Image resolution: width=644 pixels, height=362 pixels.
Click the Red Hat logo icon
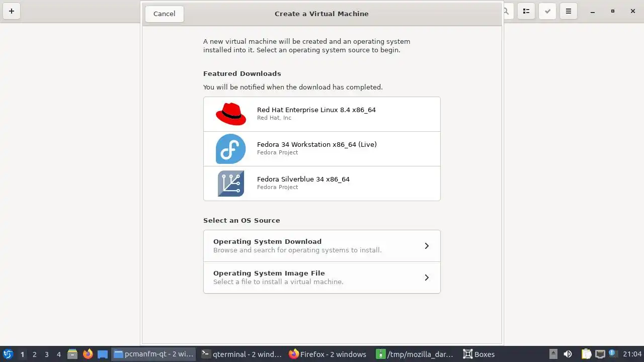click(x=231, y=114)
